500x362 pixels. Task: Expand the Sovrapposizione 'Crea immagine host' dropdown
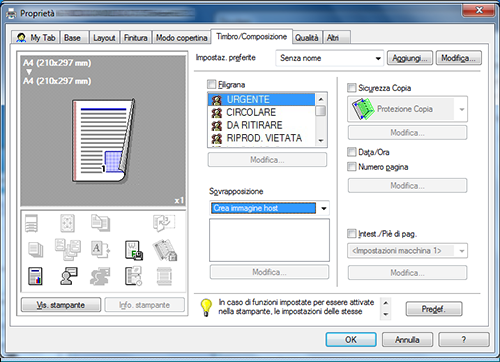pos(269,208)
